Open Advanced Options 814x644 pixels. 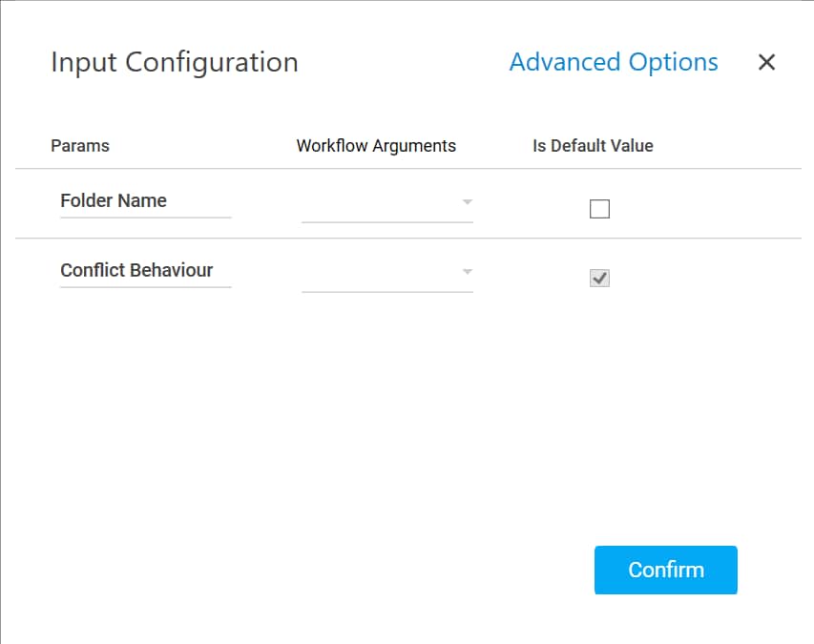614,63
